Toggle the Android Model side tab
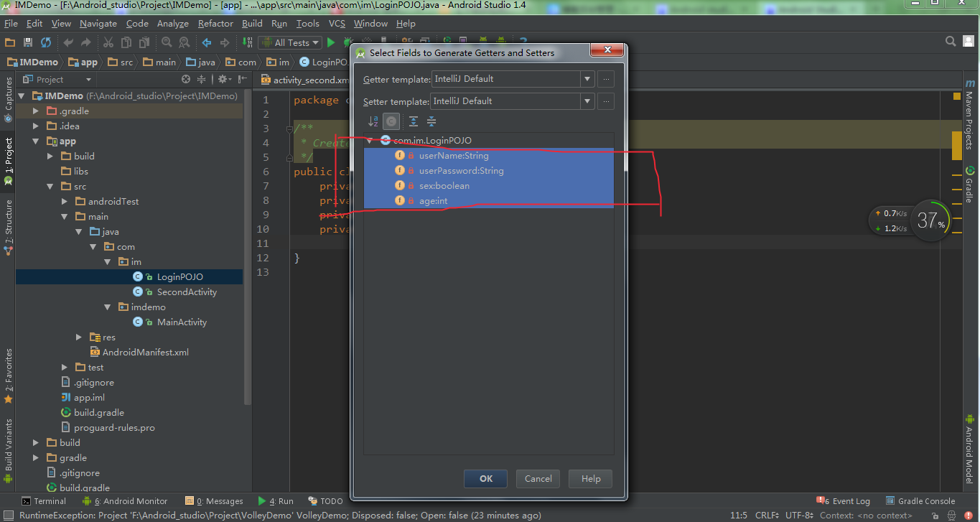This screenshot has width=980, height=522. point(969,449)
